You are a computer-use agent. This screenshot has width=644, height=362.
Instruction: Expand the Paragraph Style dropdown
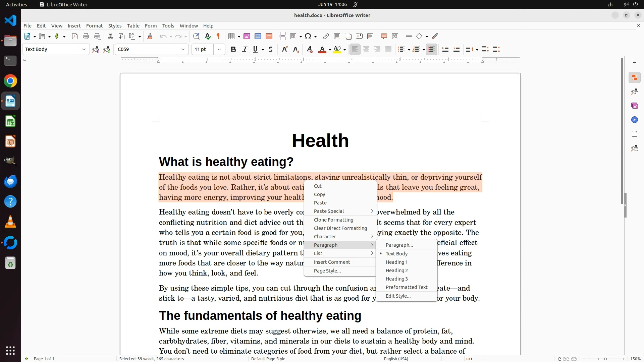[84, 50]
